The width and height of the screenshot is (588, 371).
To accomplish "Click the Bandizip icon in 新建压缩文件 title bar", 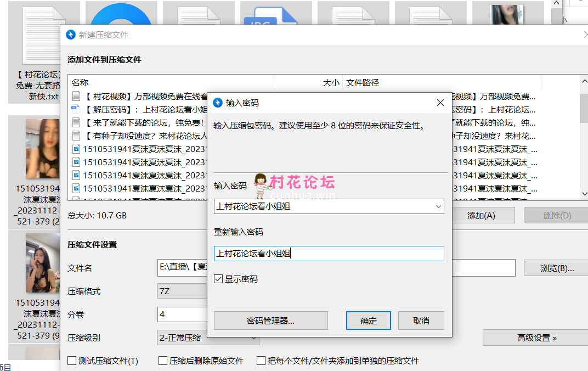I will click(71, 35).
